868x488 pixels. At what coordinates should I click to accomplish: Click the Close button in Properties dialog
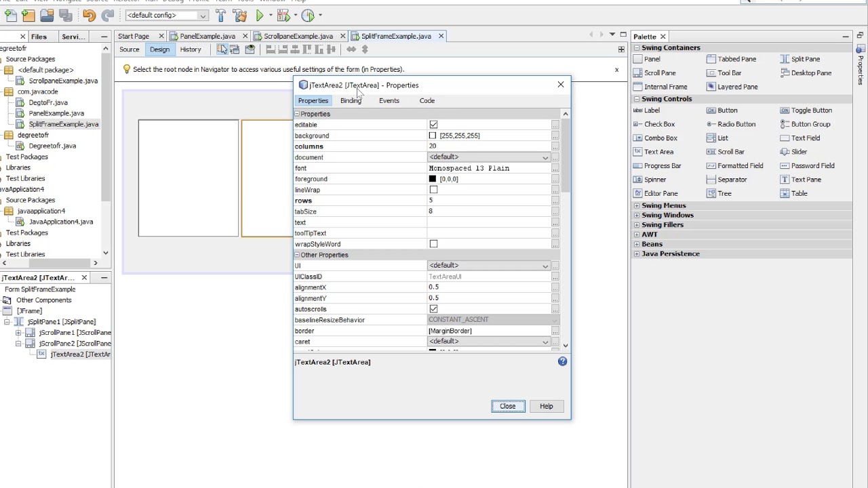508,406
